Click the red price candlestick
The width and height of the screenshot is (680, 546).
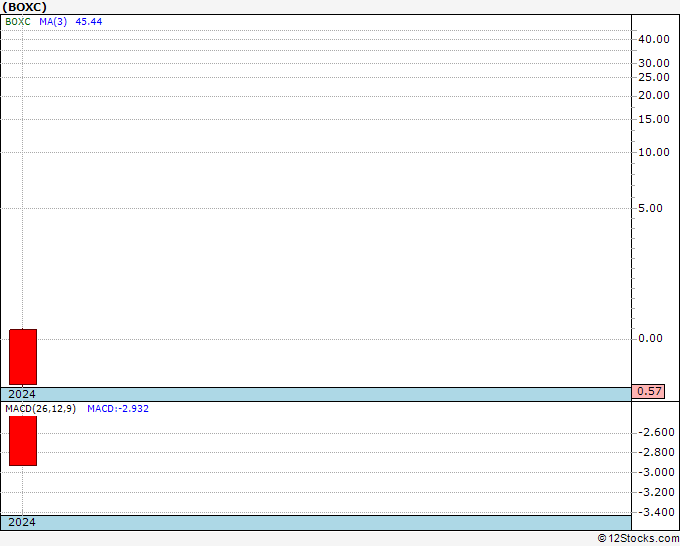pyautogui.click(x=23, y=357)
